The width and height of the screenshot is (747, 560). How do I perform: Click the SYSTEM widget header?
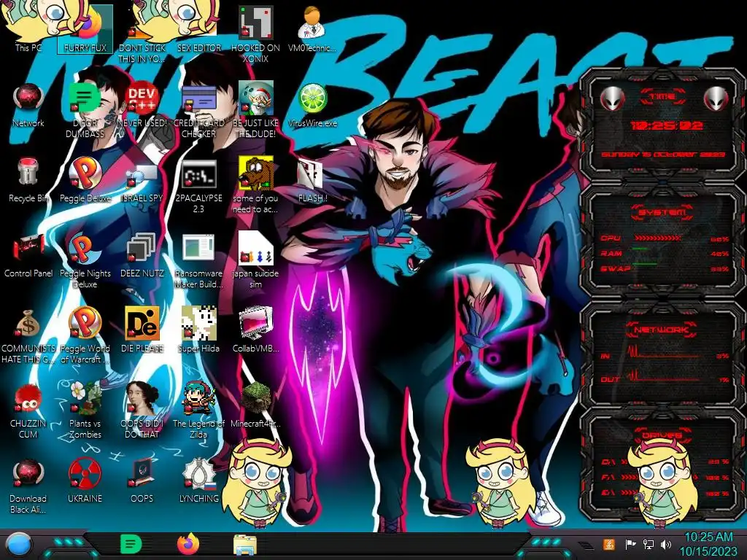coord(662,212)
